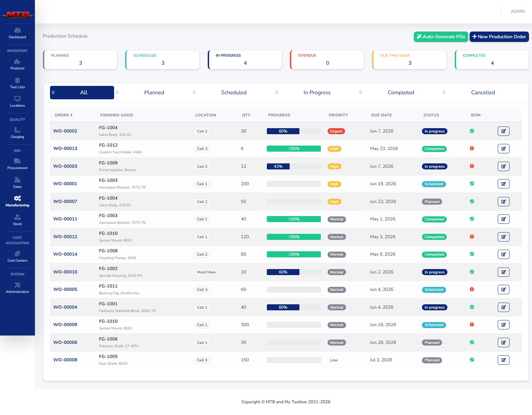532x415 pixels.
Task: Edit work order WO-00011
Action: [503, 219]
